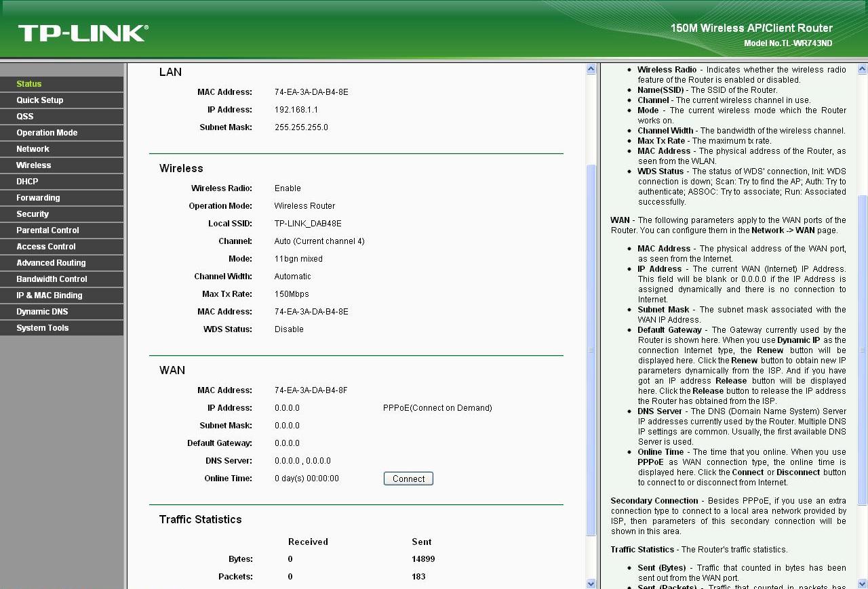
Task: Select IP & MAC Binding
Action: pyautogui.click(x=62, y=296)
